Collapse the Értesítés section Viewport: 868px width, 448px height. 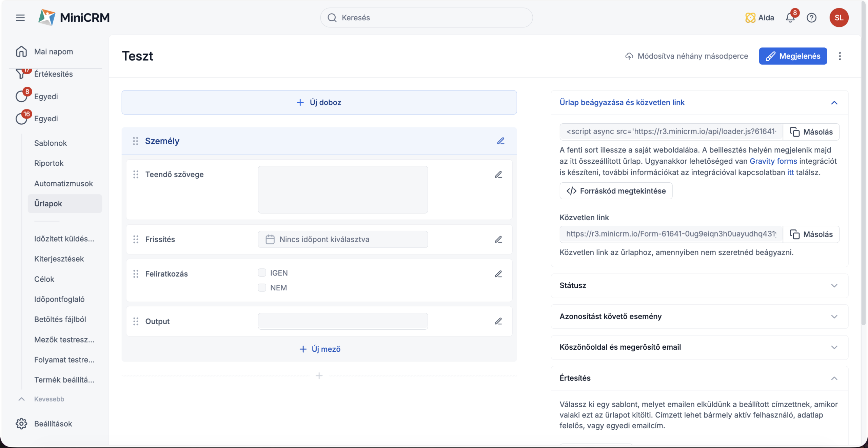pos(834,378)
